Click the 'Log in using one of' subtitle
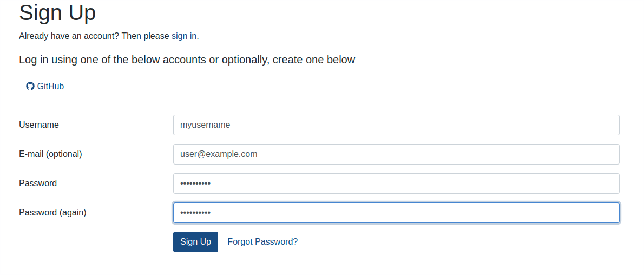Screen dimensions: 644x275 (x=187, y=60)
